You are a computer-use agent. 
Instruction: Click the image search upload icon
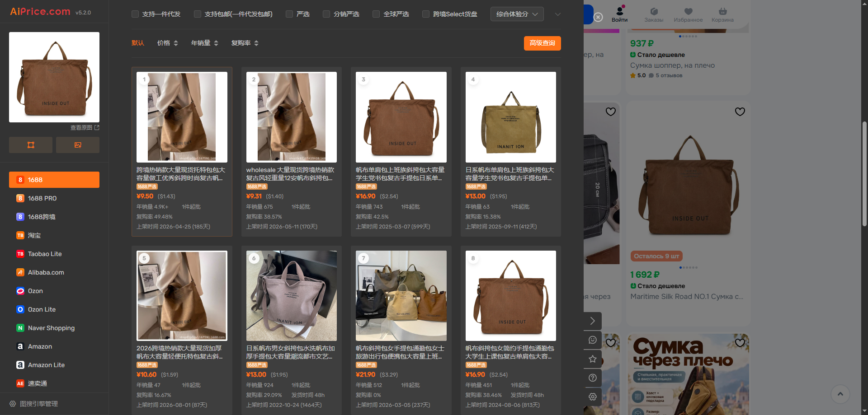[x=78, y=145]
